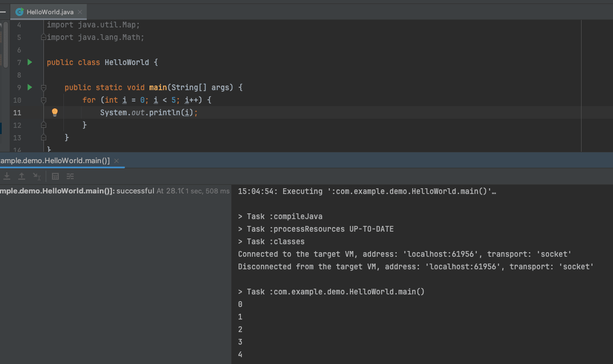Click the Step Into down-arrow toolbar icon
Screen dimensions: 613x364
coord(7,176)
